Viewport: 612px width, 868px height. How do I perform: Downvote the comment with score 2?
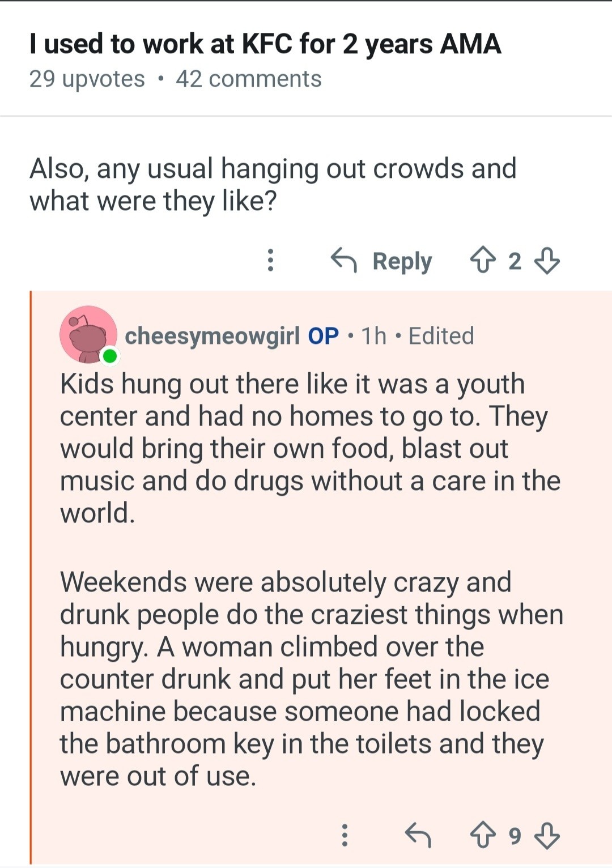[547, 261]
